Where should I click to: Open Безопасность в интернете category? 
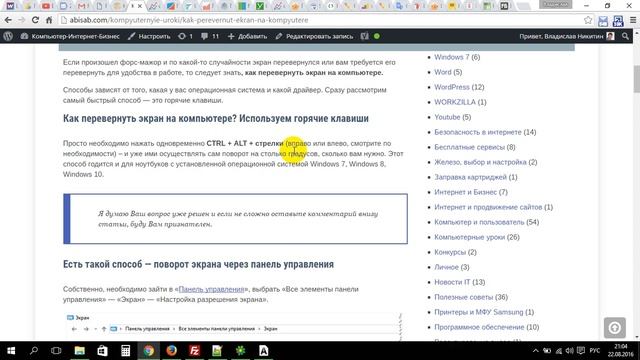pos(478,132)
